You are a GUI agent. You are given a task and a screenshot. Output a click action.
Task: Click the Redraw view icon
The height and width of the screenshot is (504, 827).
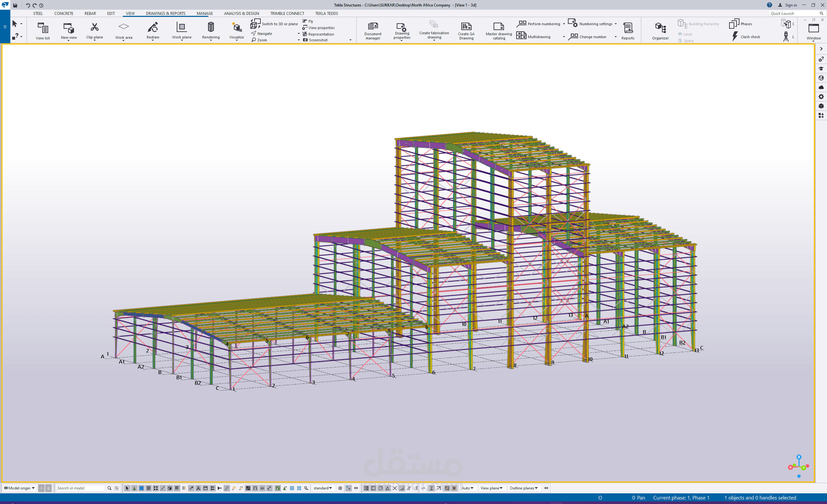click(x=153, y=27)
